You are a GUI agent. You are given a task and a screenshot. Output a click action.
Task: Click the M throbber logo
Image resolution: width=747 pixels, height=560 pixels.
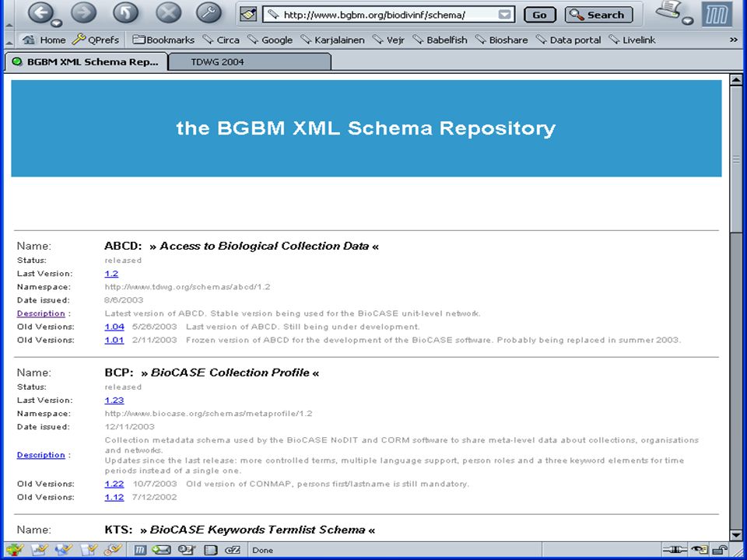717,14
